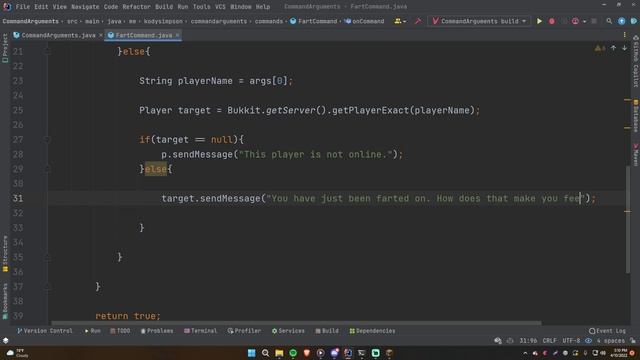
Task: Toggle tool window bars icon bottom-left
Action: (6, 340)
